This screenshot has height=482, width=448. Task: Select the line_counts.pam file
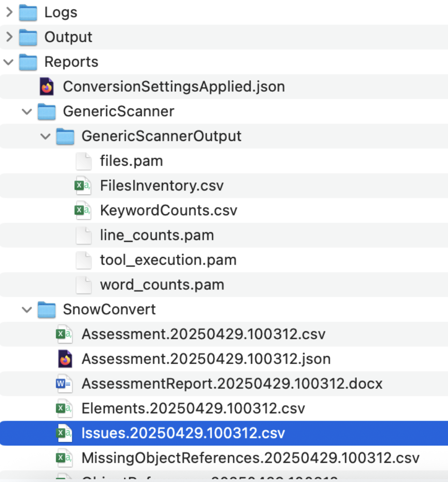pyautogui.click(x=157, y=235)
